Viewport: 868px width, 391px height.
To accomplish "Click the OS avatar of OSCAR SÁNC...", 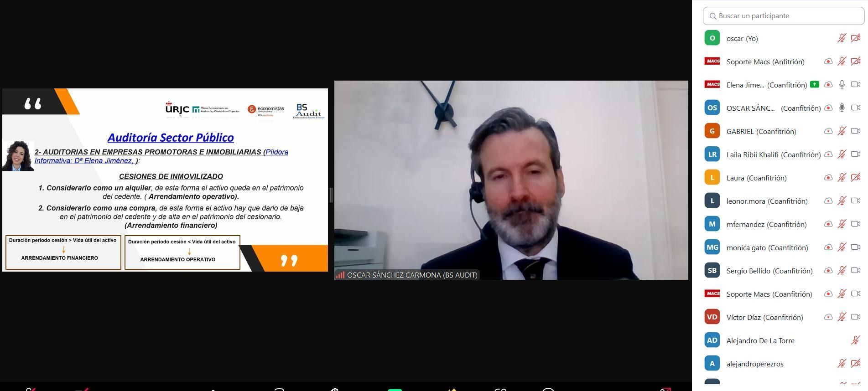I will coord(712,108).
